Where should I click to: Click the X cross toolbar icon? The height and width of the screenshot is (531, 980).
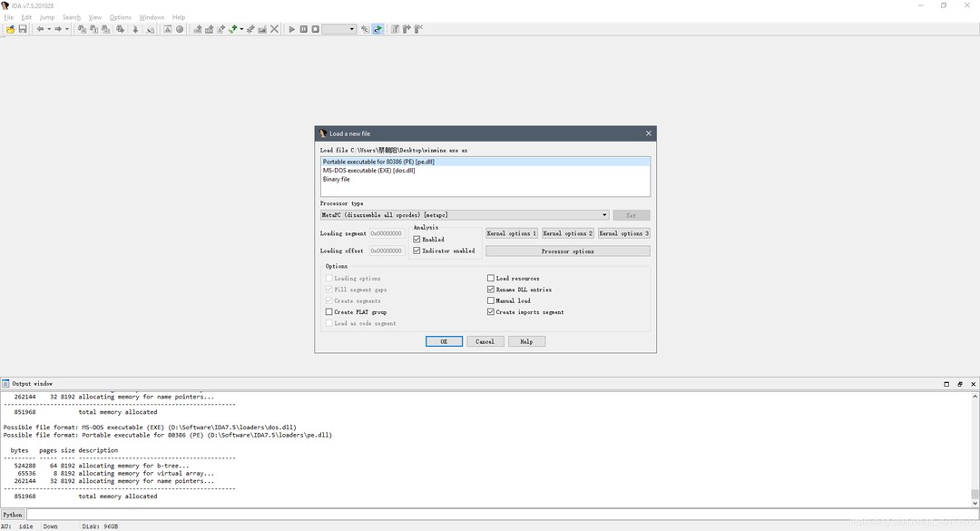click(274, 29)
